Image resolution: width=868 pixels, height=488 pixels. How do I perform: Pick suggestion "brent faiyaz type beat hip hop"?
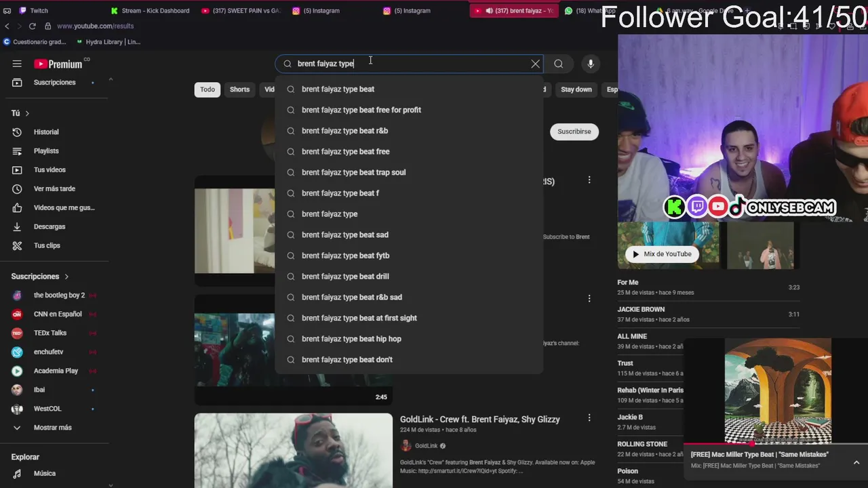click(x=409, y=339)
